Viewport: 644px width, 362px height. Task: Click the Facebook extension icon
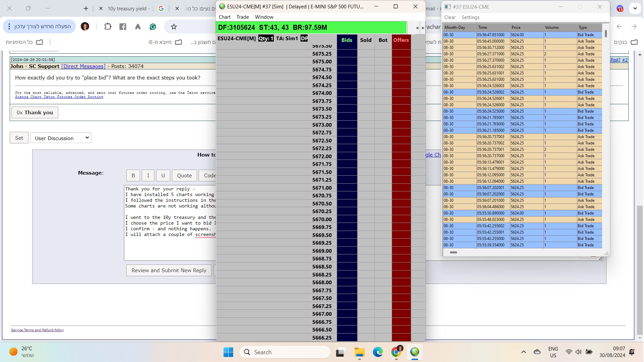click(123, 26)
